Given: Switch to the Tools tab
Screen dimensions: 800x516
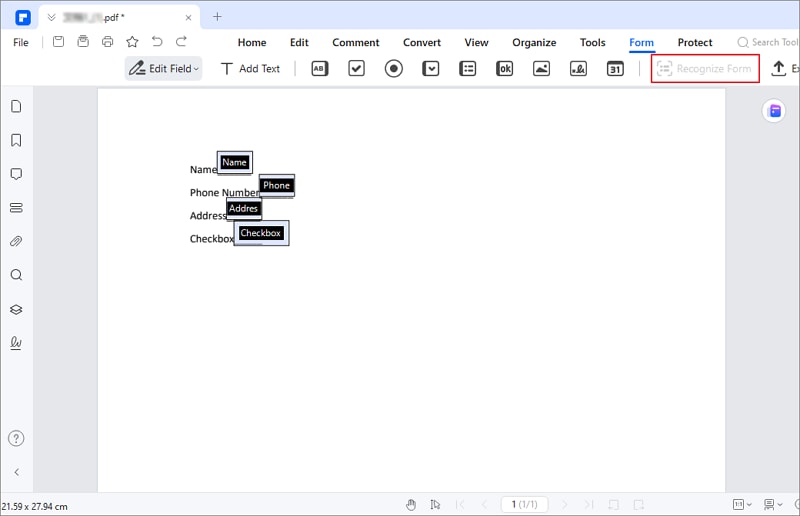Looking at the screenshot, I should click(x=592, y=42).
